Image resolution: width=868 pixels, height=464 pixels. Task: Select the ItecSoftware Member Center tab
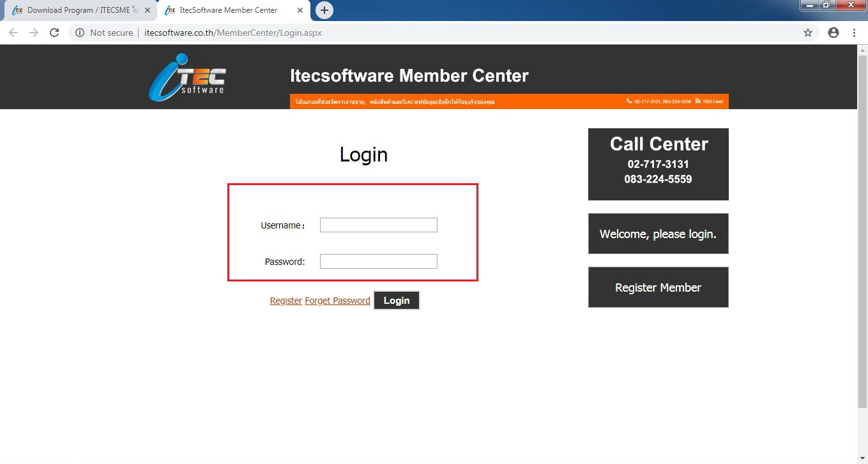tap(233, 10)
